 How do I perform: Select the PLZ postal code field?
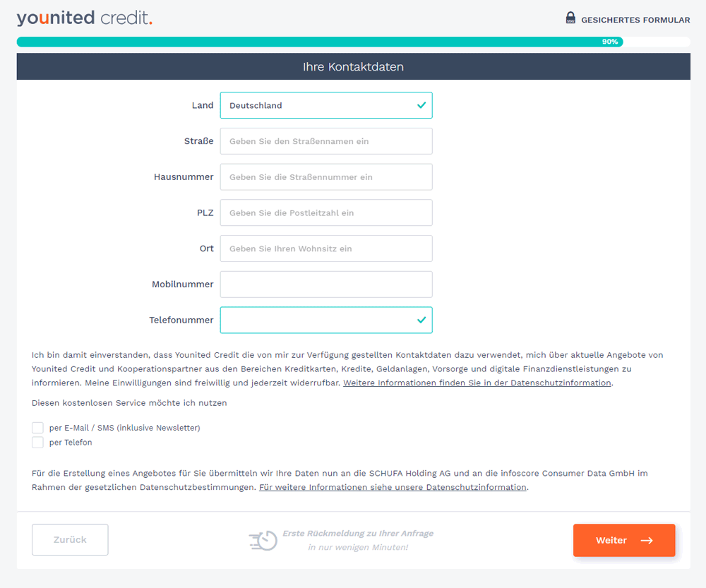[325, 212]
